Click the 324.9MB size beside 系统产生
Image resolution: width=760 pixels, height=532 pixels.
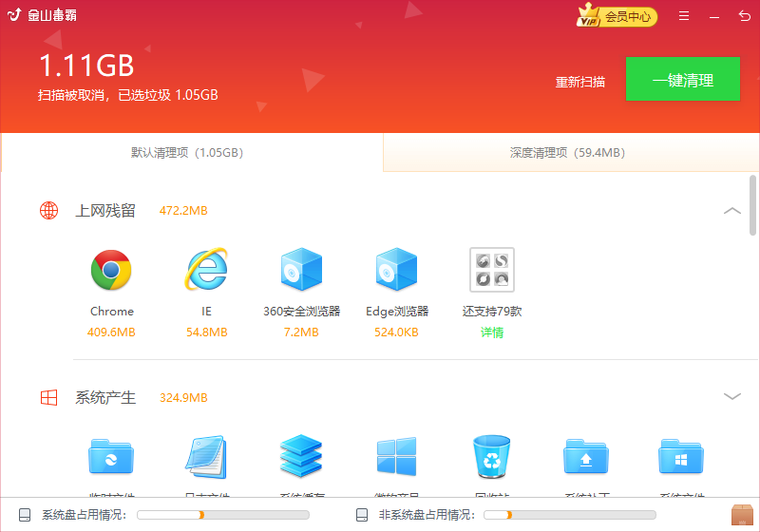183,398
